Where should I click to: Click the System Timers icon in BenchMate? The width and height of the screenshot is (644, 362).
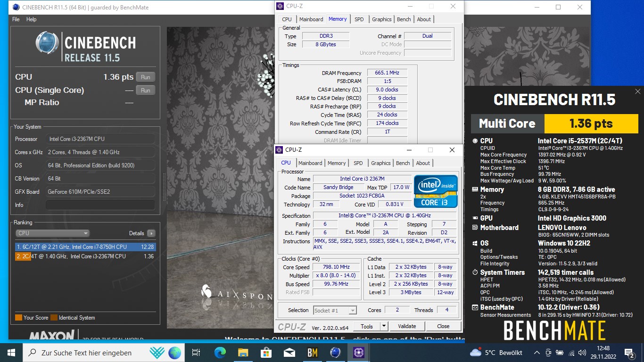tap(475, 272)
